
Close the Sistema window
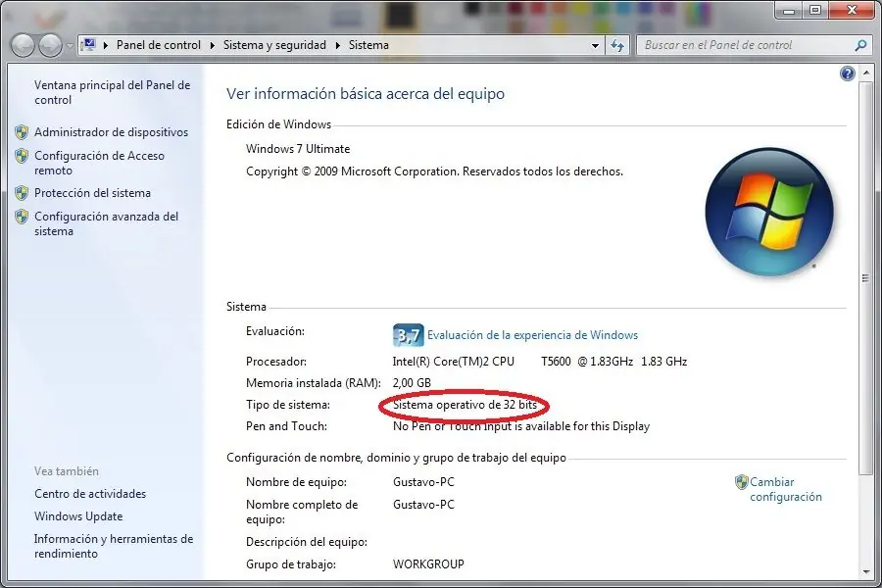[852, 10]
